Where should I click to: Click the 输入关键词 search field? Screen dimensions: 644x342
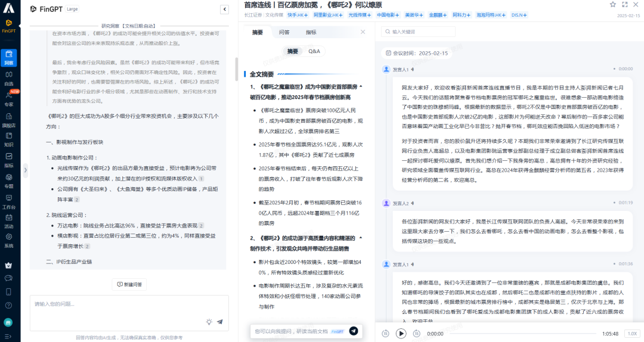click(x=418, y=32)
